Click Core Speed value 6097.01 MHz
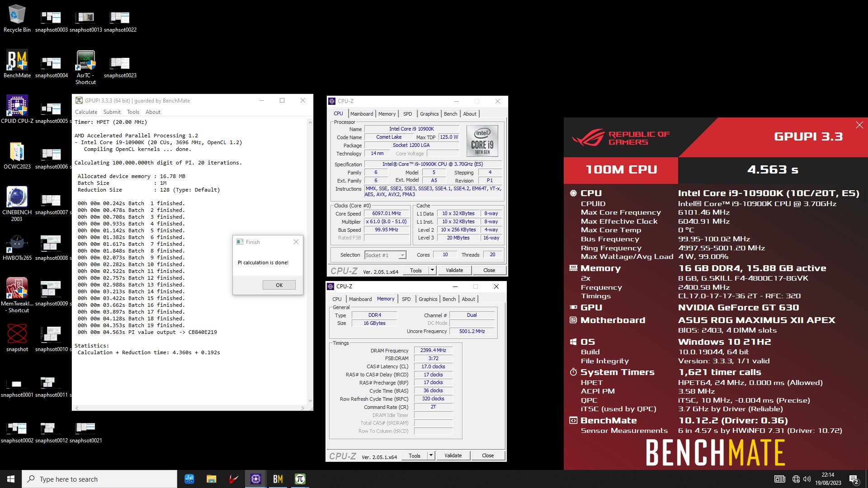 pos(387,214)
